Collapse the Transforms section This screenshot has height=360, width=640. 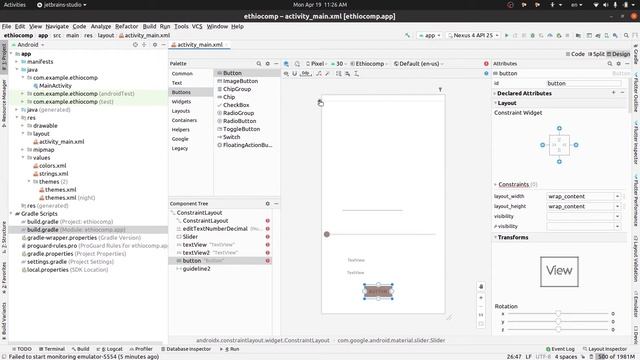(495, 237)
